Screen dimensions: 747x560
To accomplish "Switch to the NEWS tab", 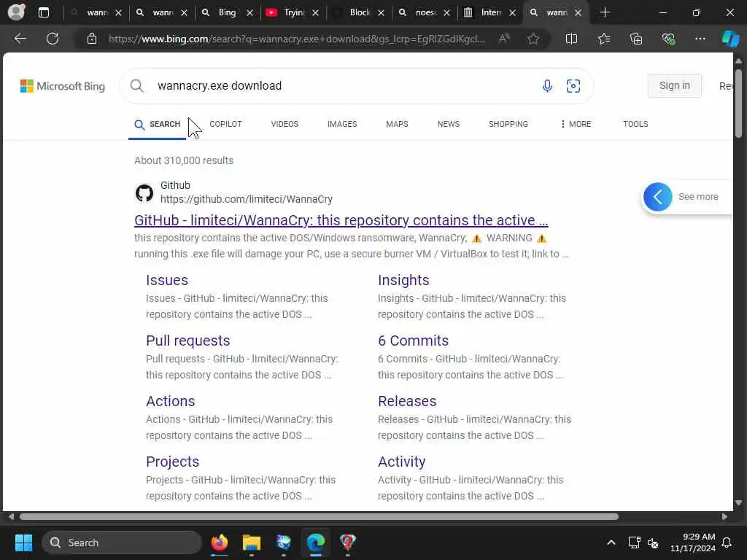I will tap(449, 124).
